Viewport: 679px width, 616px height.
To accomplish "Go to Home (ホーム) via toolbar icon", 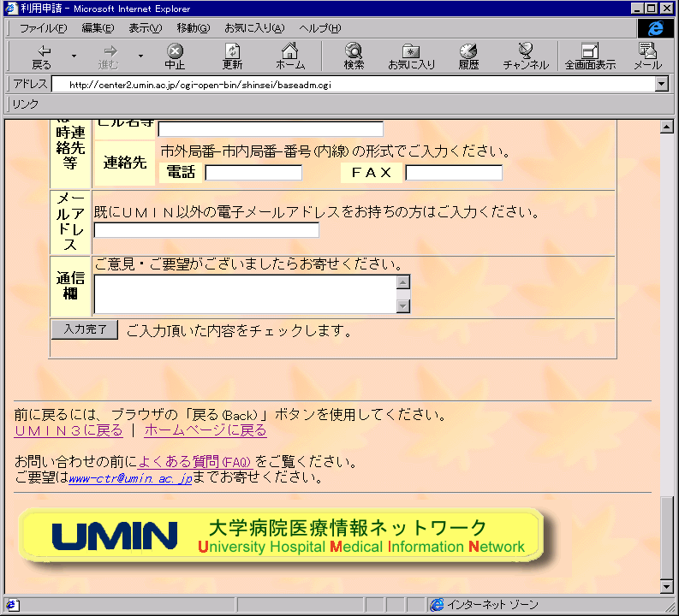I will pos(290,56).
